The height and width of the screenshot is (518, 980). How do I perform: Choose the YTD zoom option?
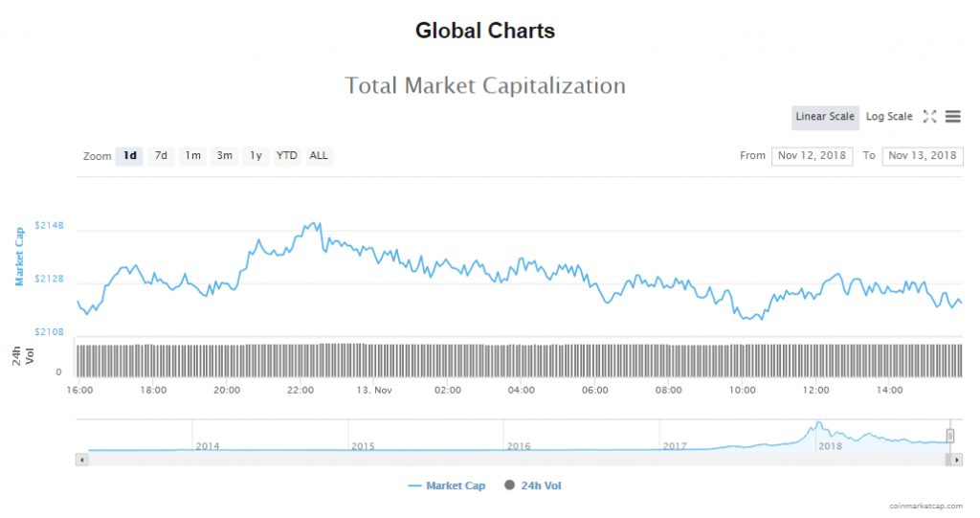pyautogui.click(x=287, y=156)
